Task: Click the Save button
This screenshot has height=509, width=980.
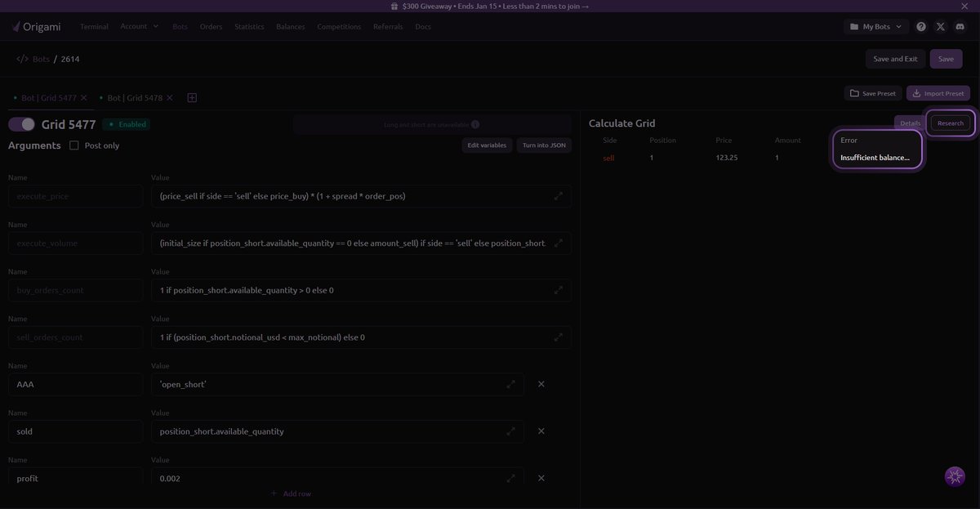Action: (946, 59)
